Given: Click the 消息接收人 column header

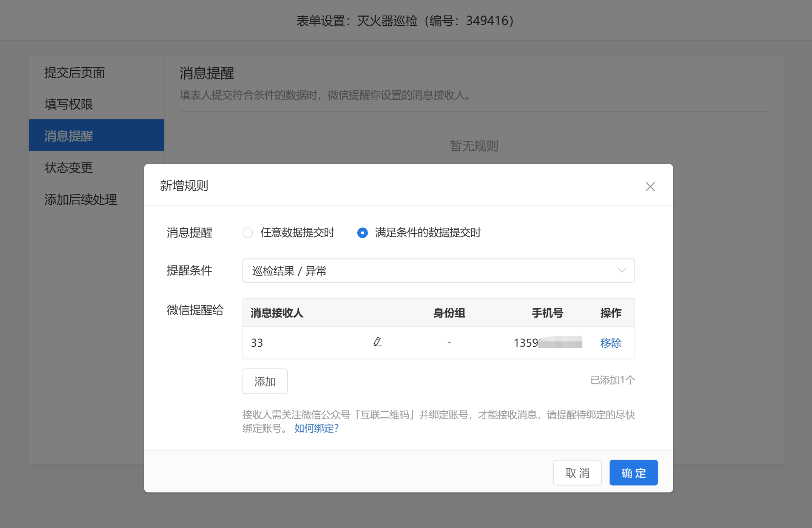Looking at the screenshot, I should point(277,313).
